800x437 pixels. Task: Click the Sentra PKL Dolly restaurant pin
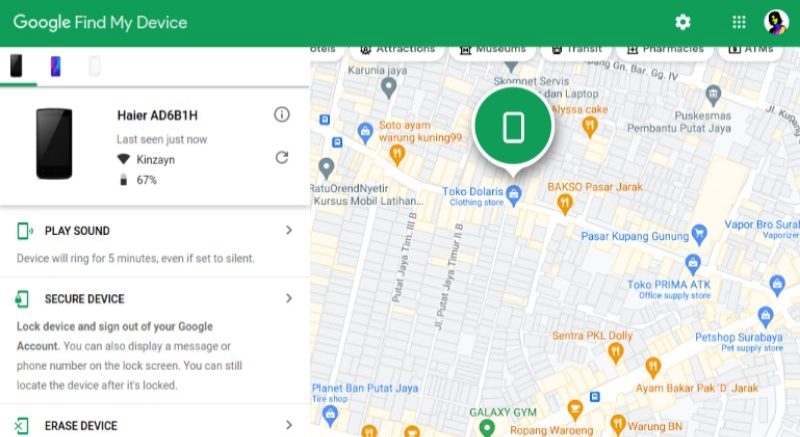point(616,353)
